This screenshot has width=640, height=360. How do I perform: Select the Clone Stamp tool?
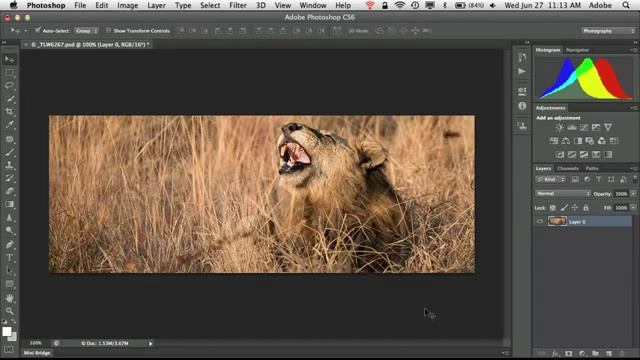9,165
